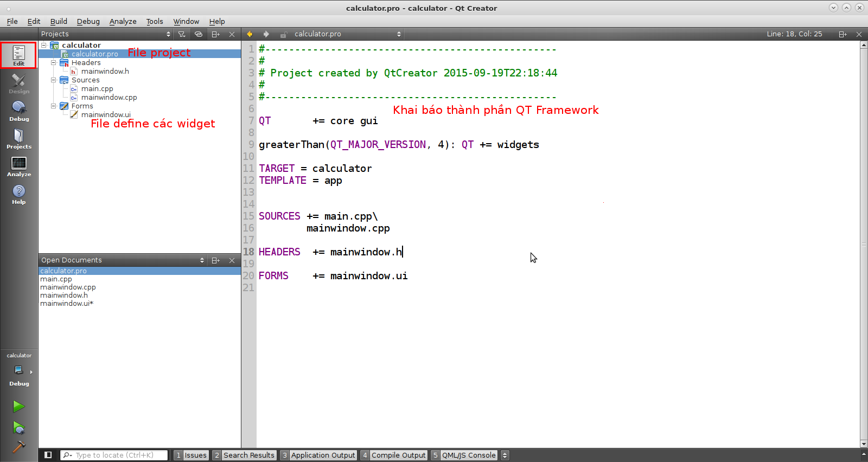
Task: Synchronize Projects tree with editor
Action: (x=199, y=34)
